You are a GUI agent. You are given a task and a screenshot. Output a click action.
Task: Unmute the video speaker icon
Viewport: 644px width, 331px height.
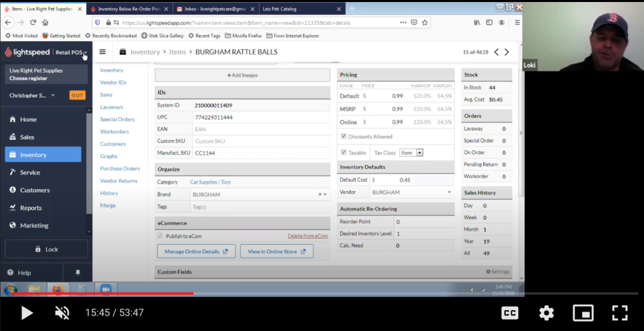pyautogui.click(x=62, y=313)
